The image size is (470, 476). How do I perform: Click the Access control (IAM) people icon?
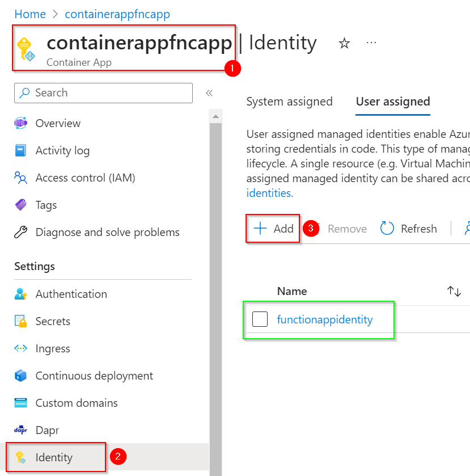point(21,178)
